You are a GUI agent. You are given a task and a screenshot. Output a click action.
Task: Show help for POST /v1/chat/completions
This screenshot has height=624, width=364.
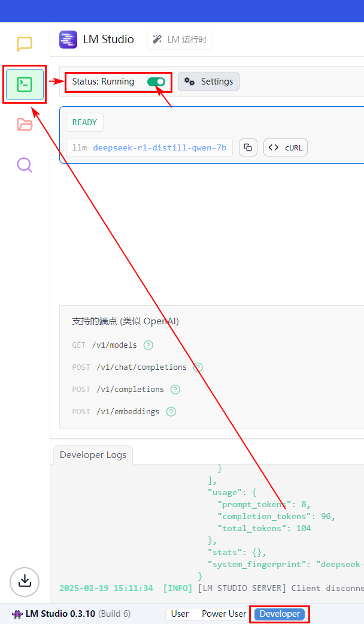(198, 367)
